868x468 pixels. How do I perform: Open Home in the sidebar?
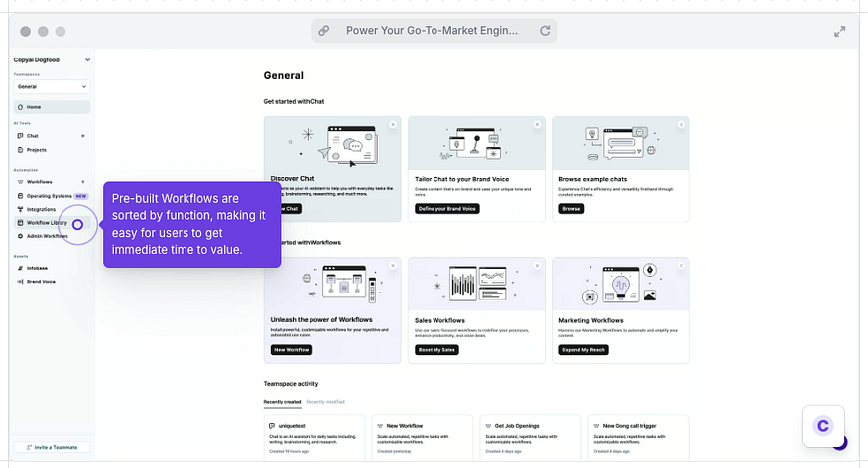52,107
